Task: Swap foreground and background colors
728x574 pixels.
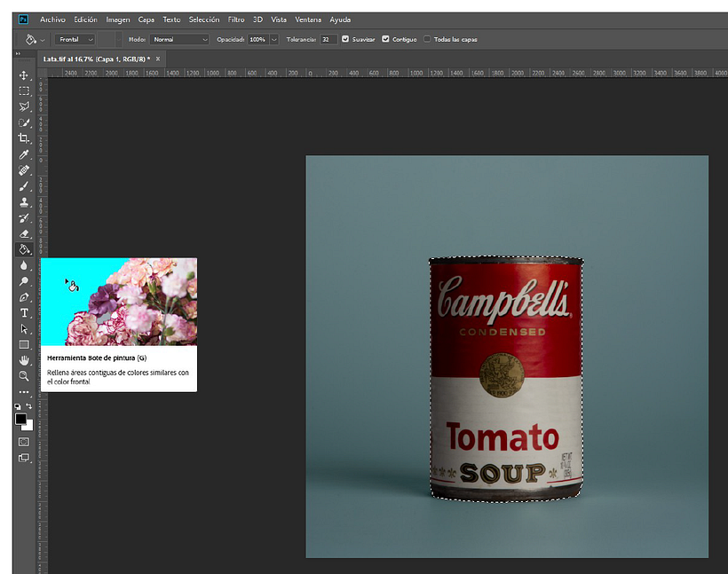Action: 29,406
